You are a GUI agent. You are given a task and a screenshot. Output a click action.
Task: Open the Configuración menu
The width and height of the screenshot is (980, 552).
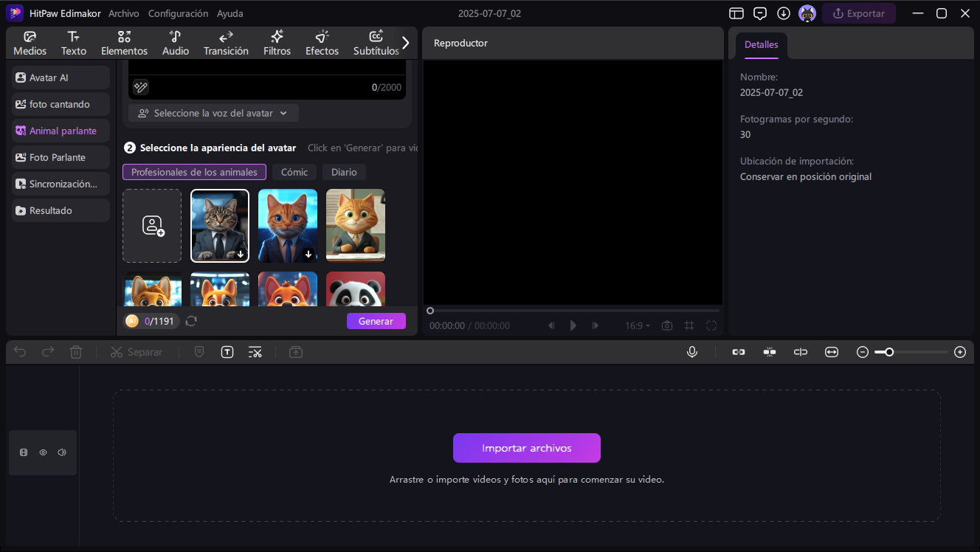click(x=178, y=13)
